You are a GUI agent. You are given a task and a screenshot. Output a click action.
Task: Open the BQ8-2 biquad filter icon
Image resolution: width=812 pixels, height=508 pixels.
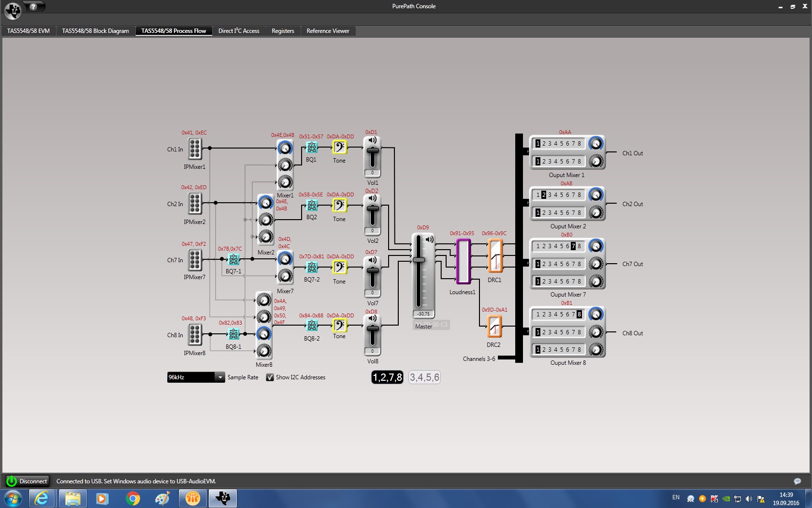point(312,326)
